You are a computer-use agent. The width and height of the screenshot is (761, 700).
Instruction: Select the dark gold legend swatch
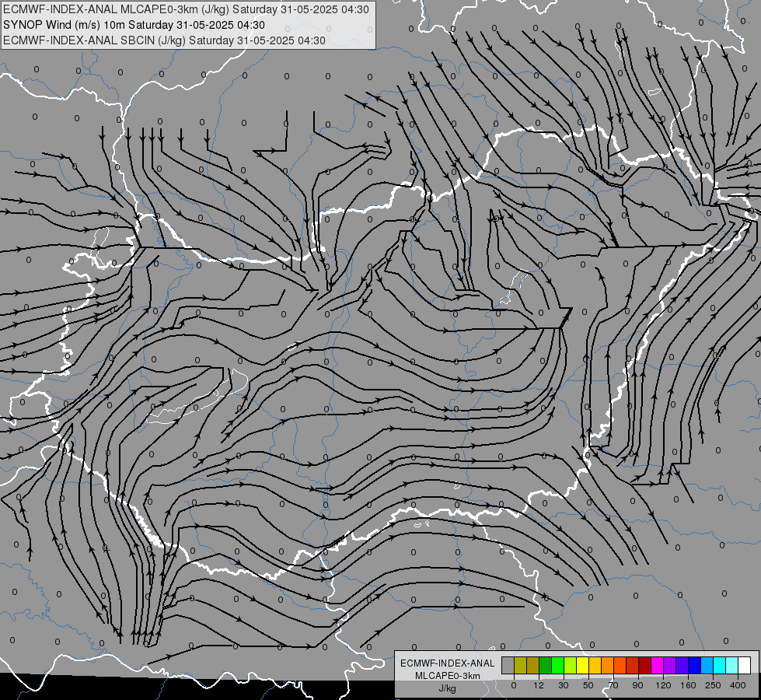coord(533,665)
